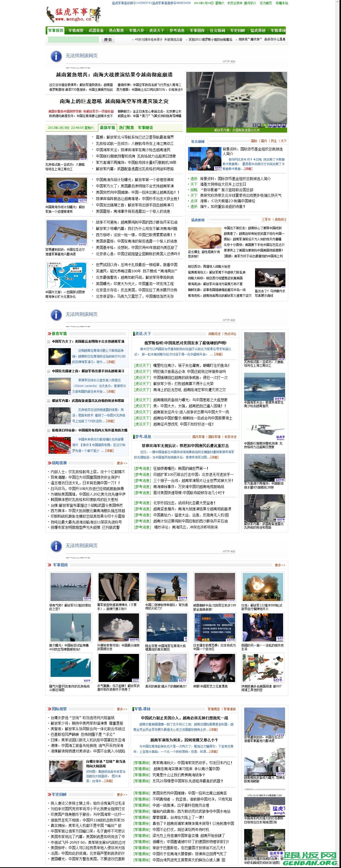341x868 pixels.
Task: Click the 搜索 search button
Action: tap(108, 39)
